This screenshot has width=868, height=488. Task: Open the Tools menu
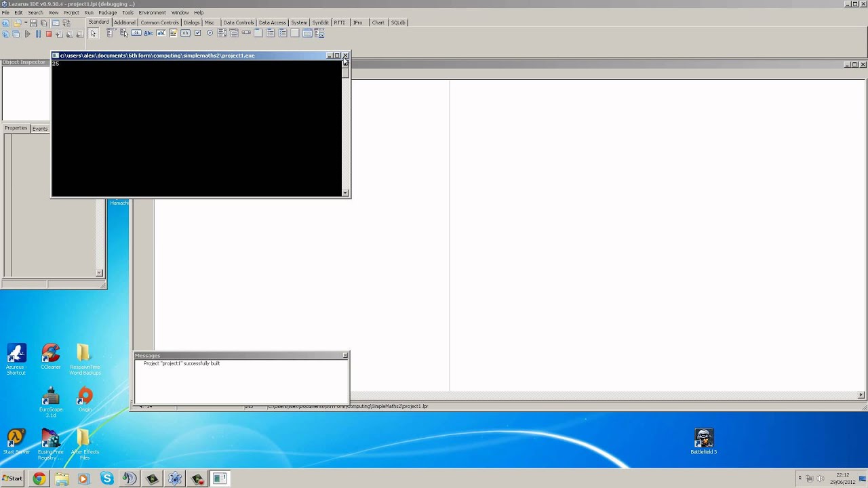(127, 13)
